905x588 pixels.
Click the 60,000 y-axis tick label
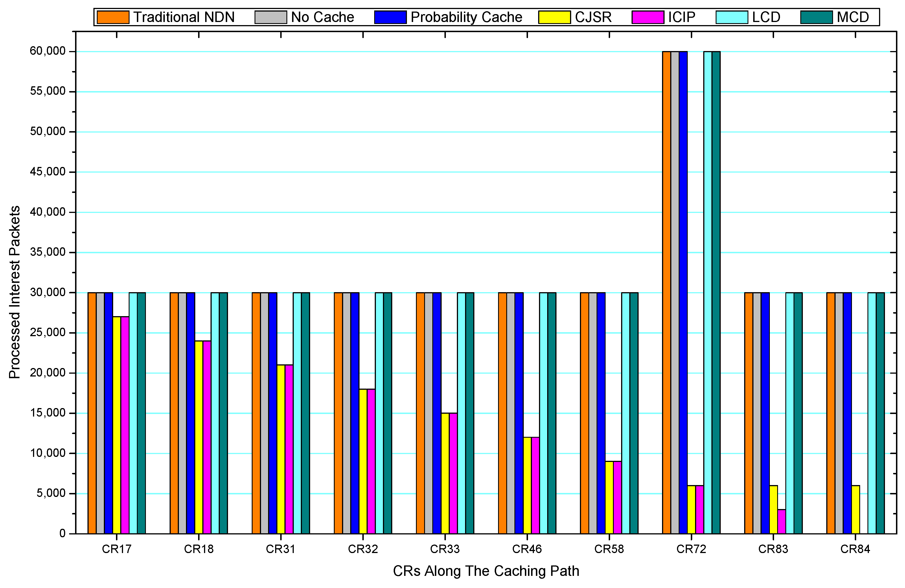[47, 51]
